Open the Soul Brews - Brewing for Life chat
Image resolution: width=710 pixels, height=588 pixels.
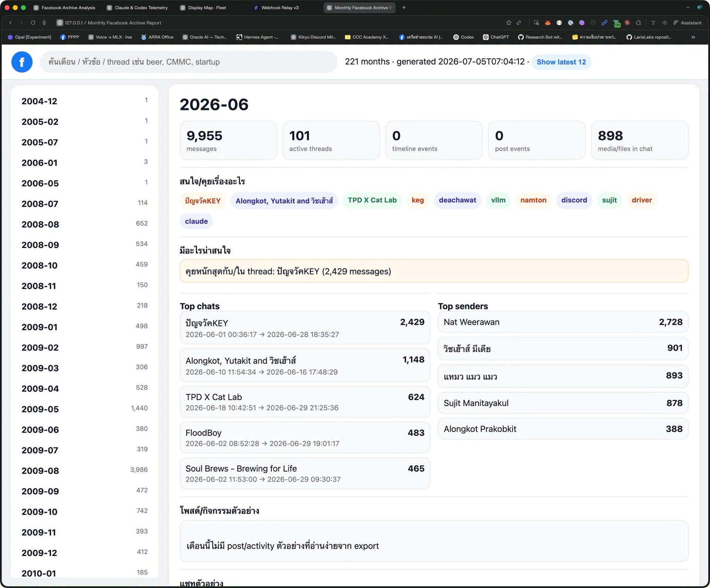pos(305,473)
